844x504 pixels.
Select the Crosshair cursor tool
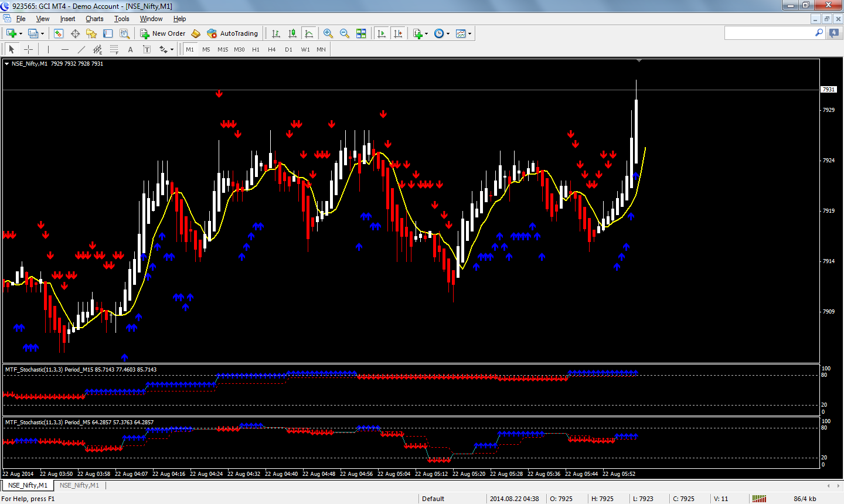[x=28, y=49]
